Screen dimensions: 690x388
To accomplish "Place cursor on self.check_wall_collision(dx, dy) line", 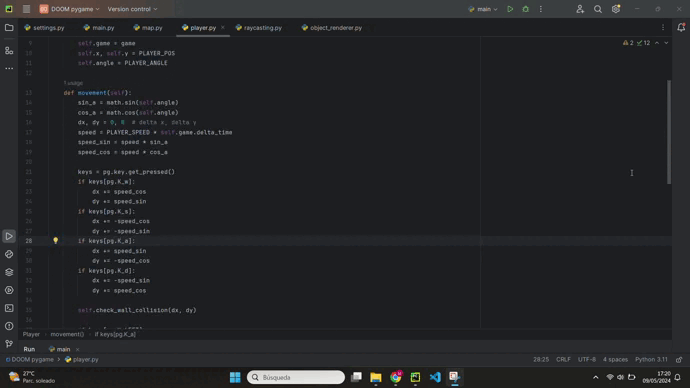I will tap(137, 310).
